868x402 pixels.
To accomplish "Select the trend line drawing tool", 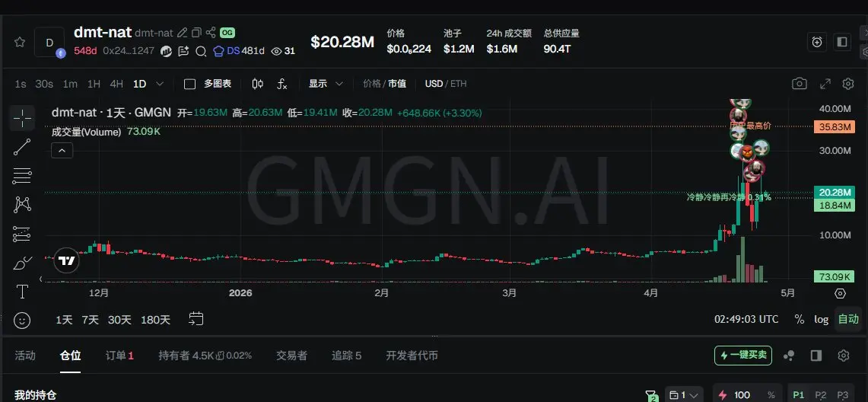I will pos(22,147).
